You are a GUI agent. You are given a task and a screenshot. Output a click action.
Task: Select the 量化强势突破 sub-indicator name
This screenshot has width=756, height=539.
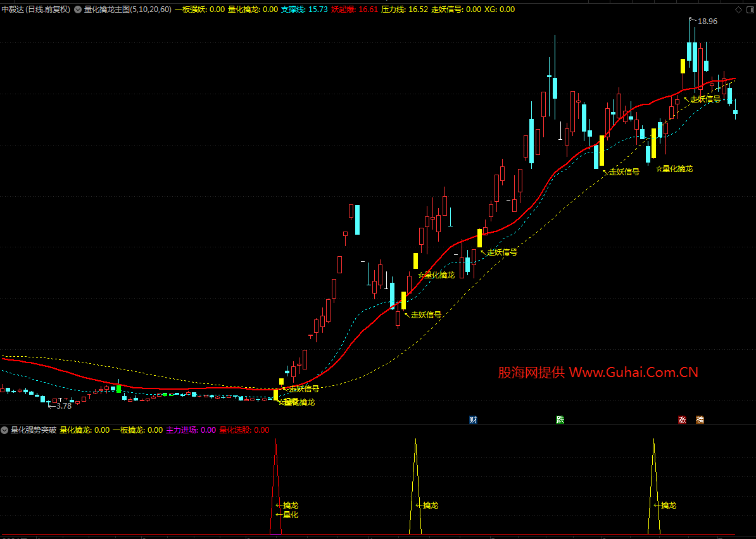[x=34, y=430]
